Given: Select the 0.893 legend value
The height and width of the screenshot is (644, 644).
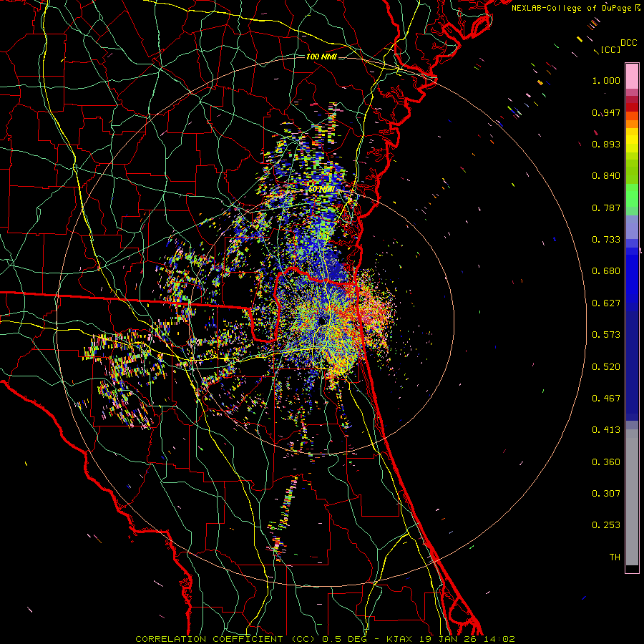Looking at the screenshot, I should (x=606, y=144).
